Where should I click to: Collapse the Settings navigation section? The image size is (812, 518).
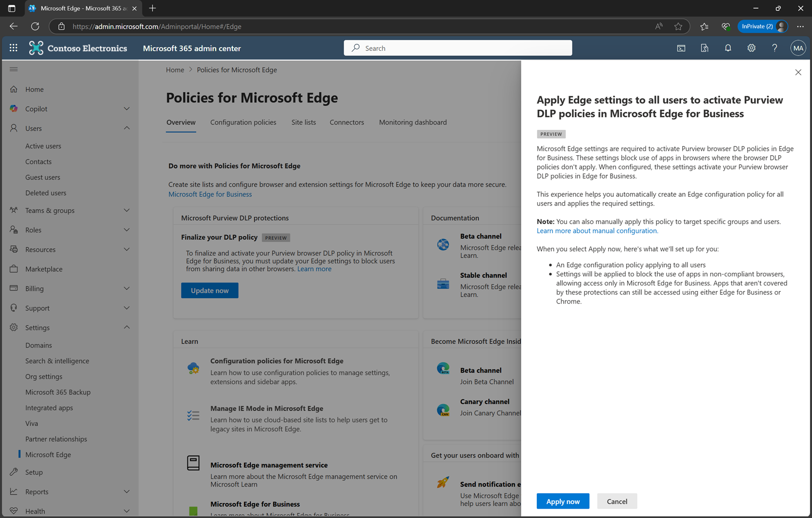126,328
